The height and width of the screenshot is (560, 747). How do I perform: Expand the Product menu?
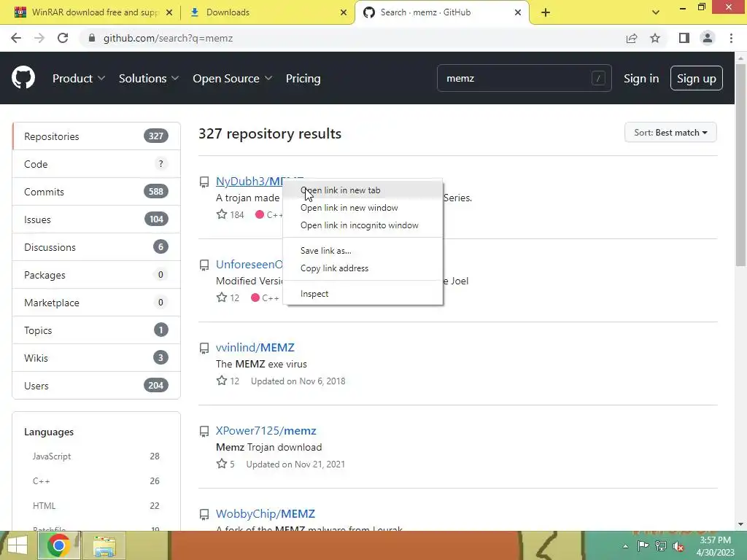[79, 78]
